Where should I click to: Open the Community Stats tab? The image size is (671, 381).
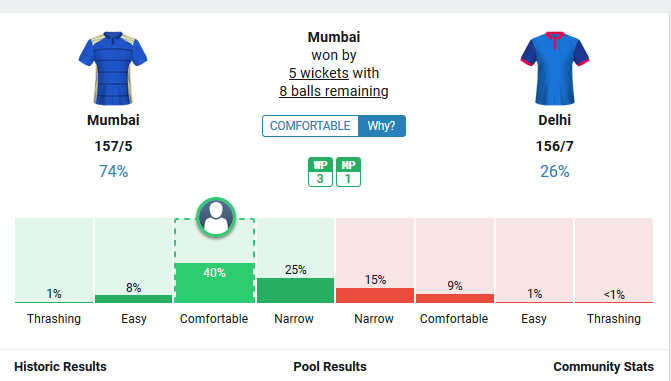[x=603, y=366]
